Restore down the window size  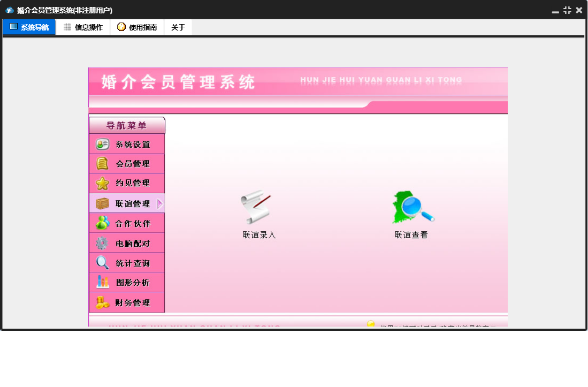click(567, 10)
